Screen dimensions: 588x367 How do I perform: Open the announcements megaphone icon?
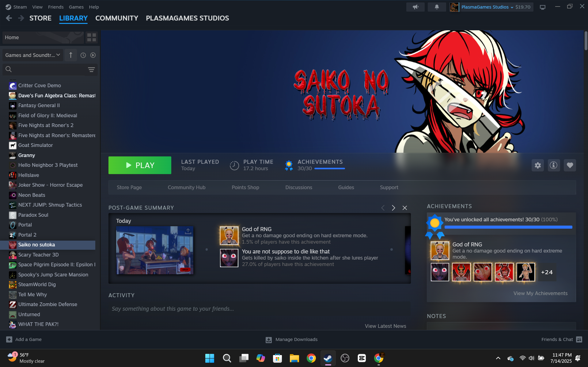415,7
